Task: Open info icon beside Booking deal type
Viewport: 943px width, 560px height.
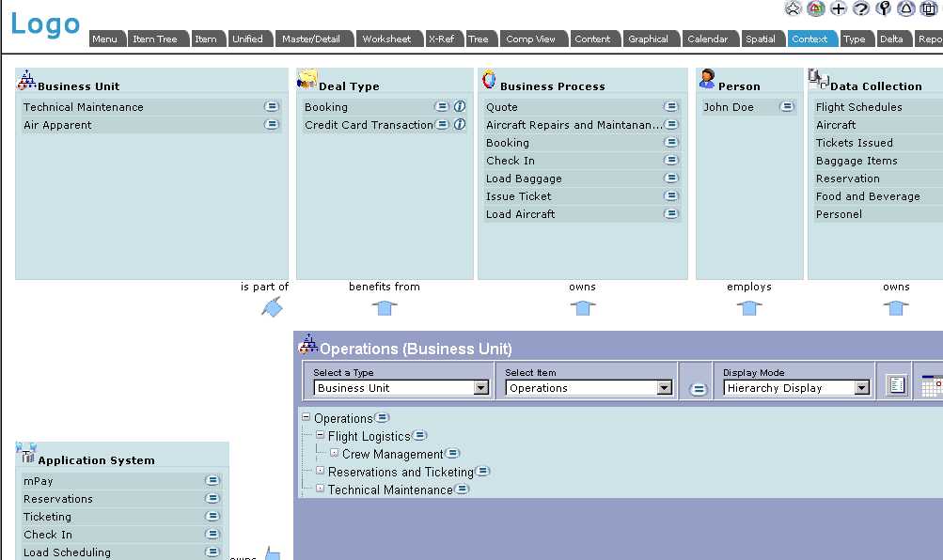Action: pos(460,107)
